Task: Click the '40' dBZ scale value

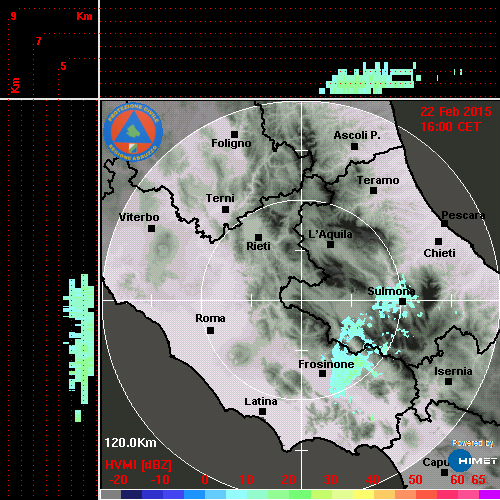Action: pos(373,480)
